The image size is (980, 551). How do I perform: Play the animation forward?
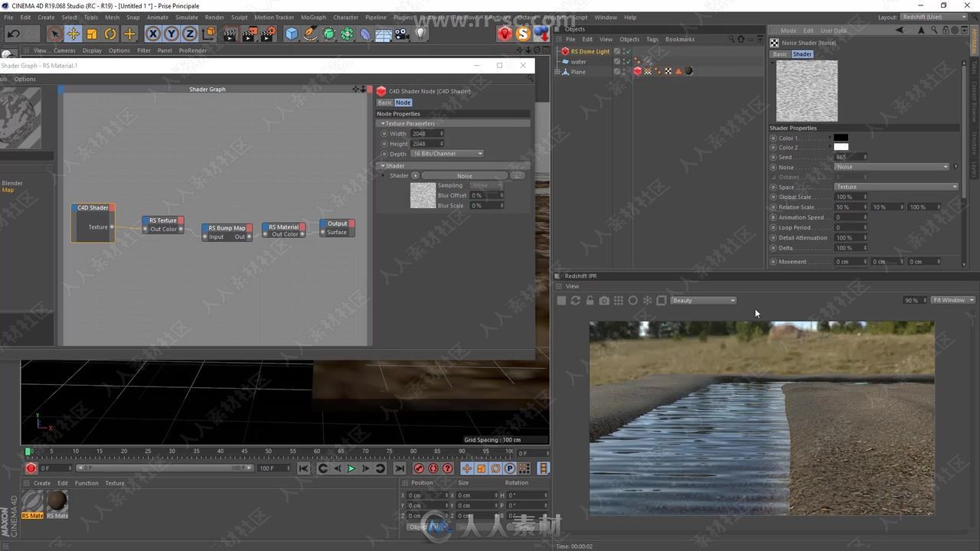351,468
